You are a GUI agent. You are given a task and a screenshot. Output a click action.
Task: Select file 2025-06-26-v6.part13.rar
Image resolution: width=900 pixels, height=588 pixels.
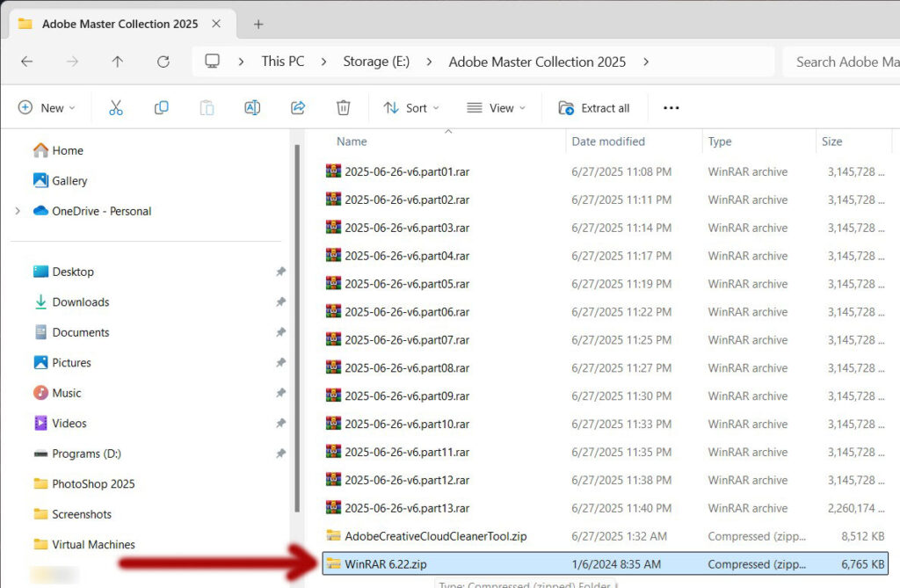(x=606, y=508)
